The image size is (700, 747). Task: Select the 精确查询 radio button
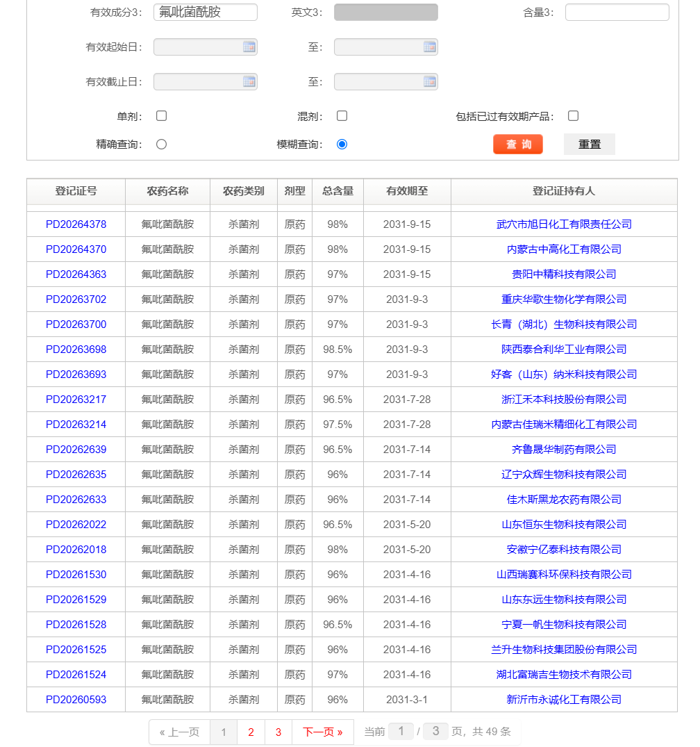click(161, 145)
